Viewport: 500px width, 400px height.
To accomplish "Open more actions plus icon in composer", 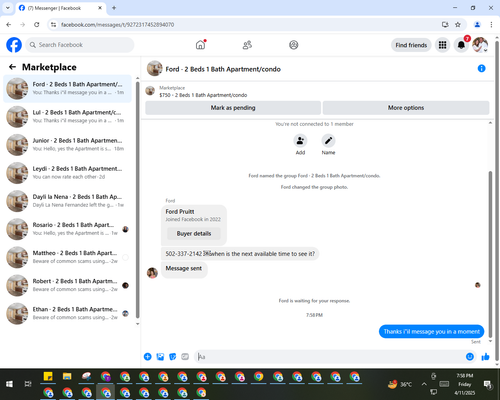I will [147, 357].
